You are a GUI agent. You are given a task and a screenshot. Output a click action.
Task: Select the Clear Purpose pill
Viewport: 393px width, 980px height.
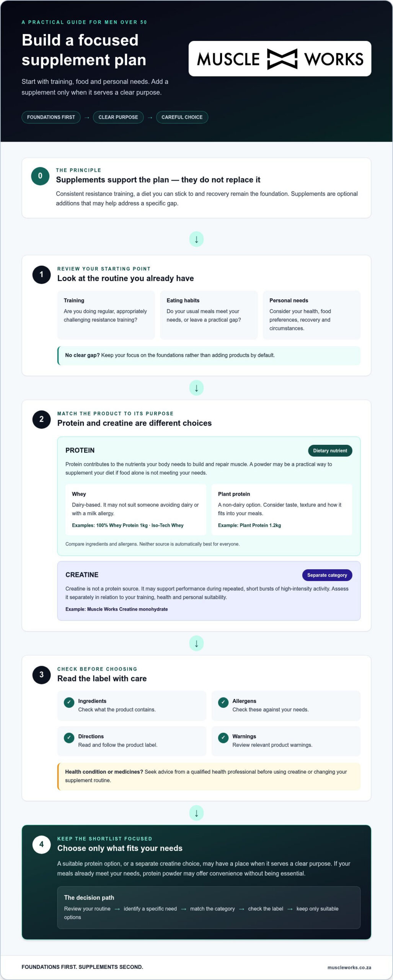(x=118, y=117)
